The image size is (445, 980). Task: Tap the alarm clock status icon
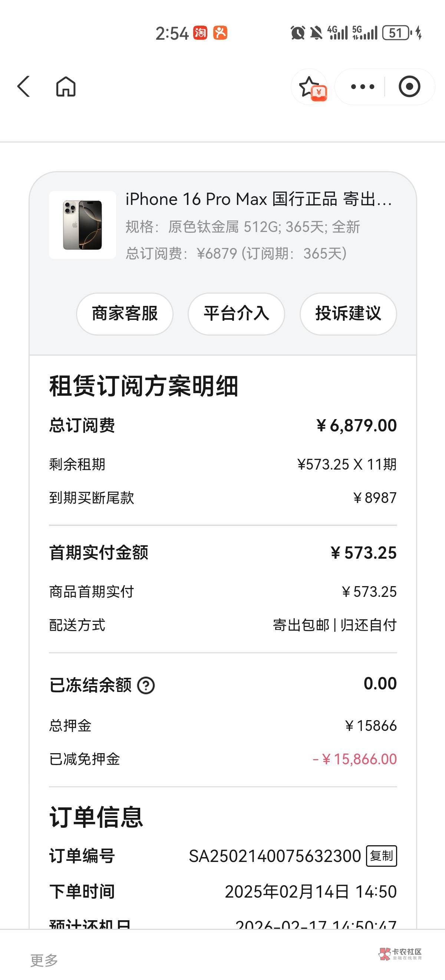click(x=297, y=33)
